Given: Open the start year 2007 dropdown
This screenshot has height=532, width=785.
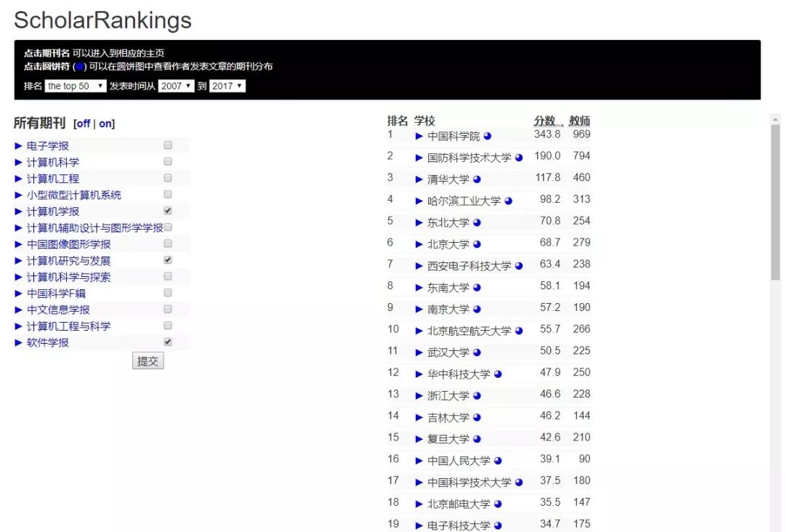Looking at the screenshot, I should [176, 86].
